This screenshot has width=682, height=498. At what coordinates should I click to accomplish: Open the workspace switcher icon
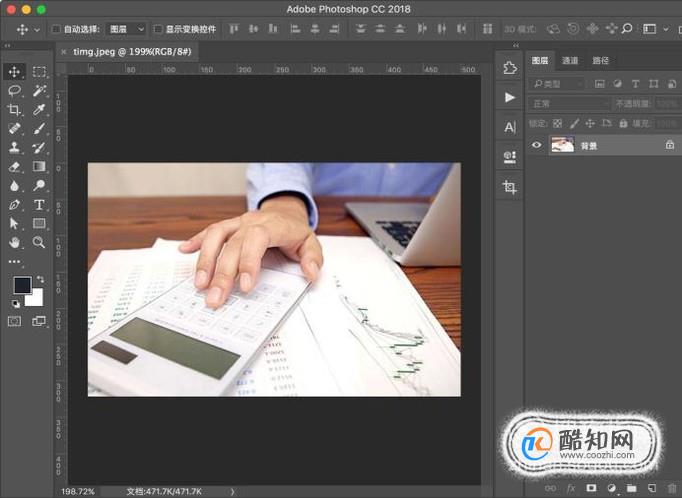click(x=649, y=29)
